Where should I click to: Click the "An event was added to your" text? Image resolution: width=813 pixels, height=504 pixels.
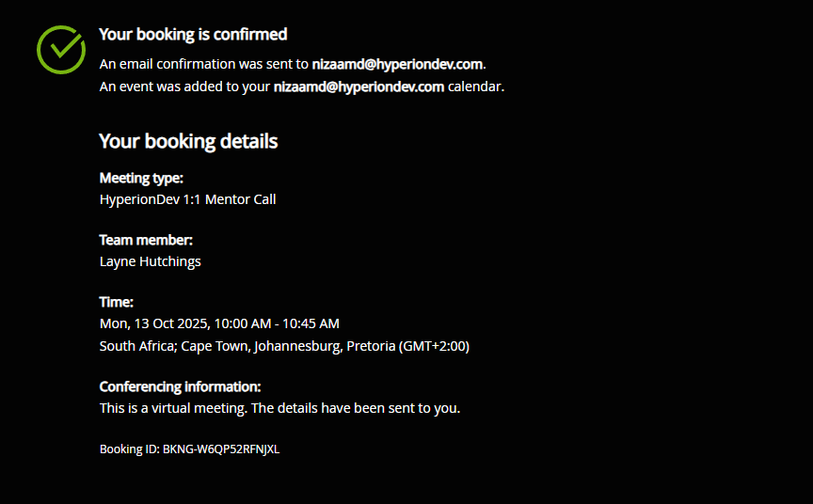tap(184, 87)
